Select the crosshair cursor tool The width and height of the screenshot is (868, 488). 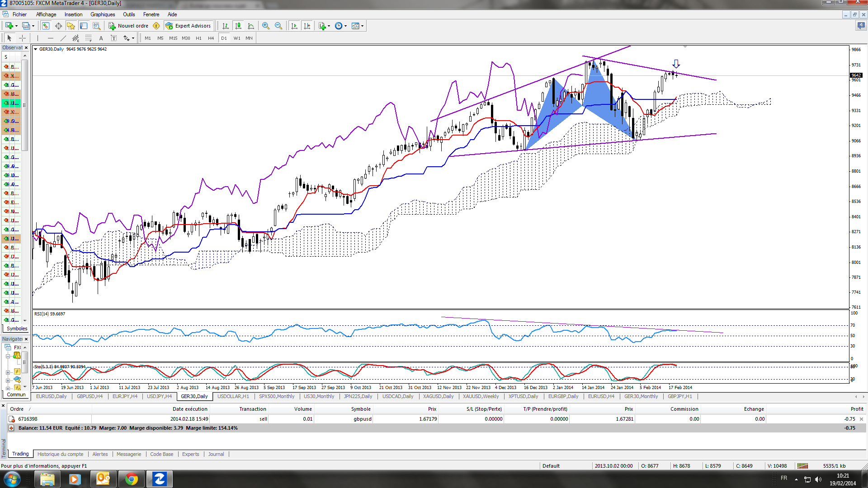coord(22,38)
